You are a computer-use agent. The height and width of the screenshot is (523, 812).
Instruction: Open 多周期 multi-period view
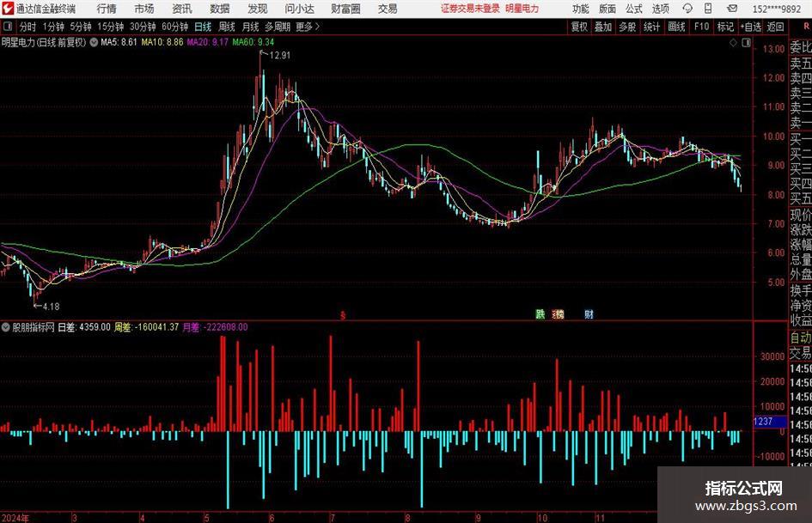(278, 27)
